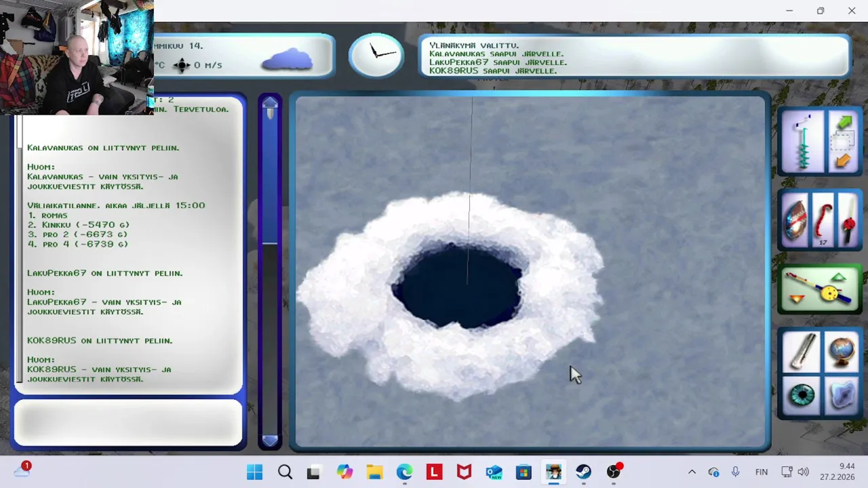Open the weather widget on taskbar
This screenshot has width=868, height=488.
22,470
